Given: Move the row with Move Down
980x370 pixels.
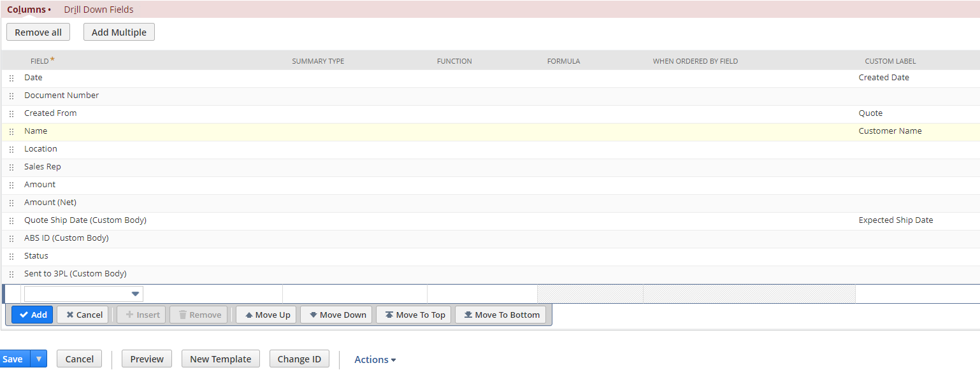Looking at the screenshot, I should pos(336,315).
